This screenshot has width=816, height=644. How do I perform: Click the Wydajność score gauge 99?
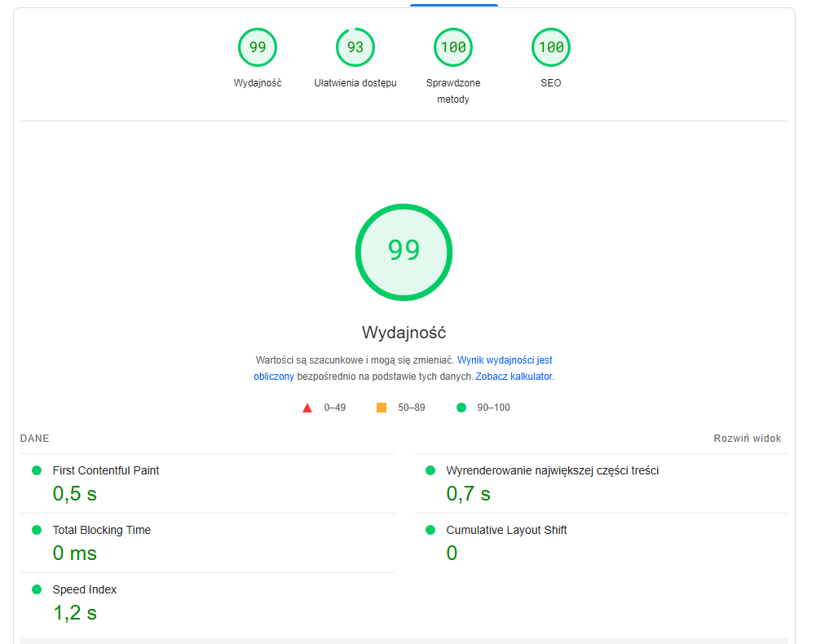point(258,47)
